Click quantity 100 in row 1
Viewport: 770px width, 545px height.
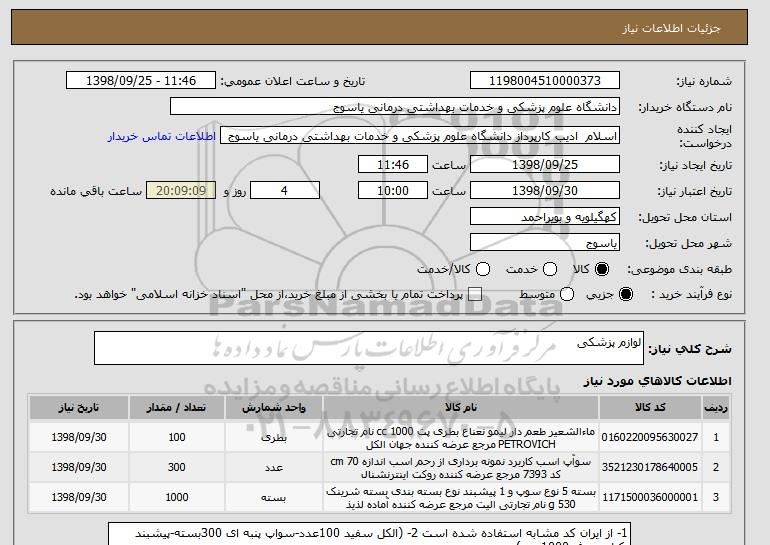(x=176, y=437)
